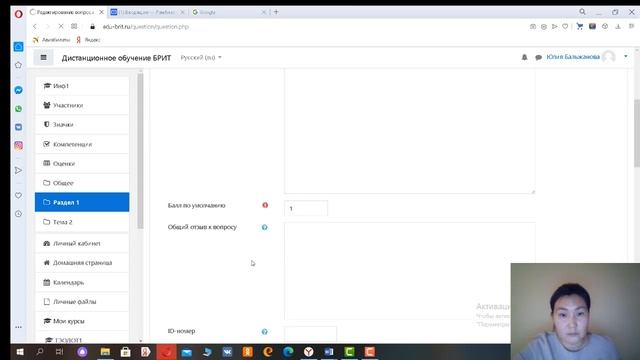The image size is (640, 360).
Task: Open the sidebar bookmarks heart icon
Action: pyautogui.click(x=18, y=196)
